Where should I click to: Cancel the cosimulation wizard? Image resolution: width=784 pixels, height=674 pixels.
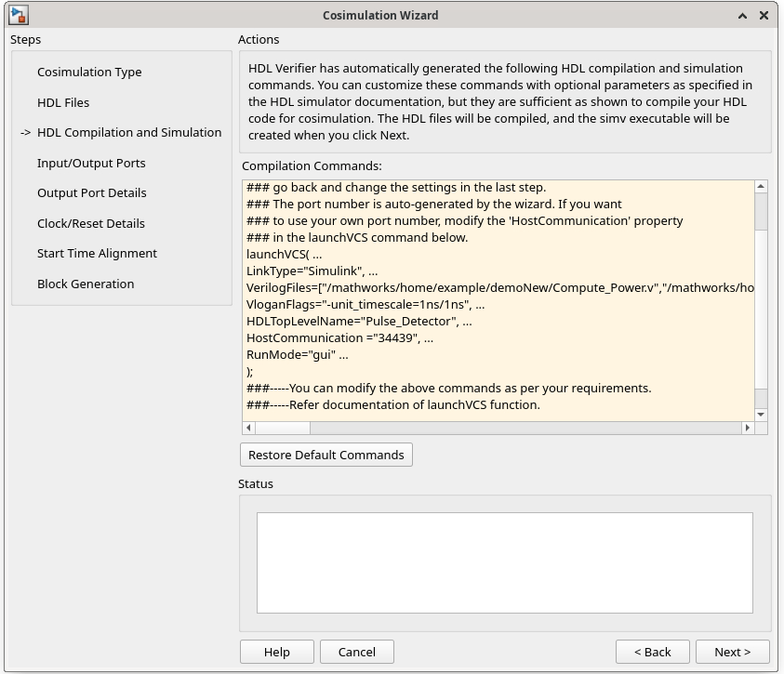click(356, 652)
